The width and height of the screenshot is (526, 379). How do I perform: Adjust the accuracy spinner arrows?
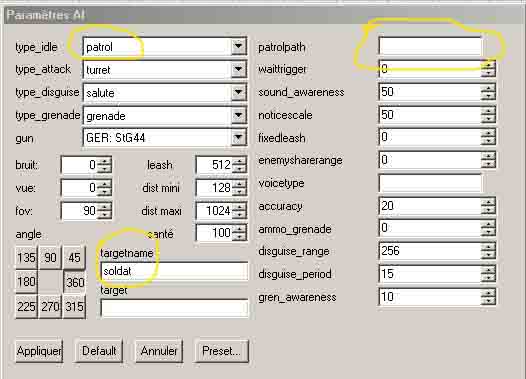point(488,205)
